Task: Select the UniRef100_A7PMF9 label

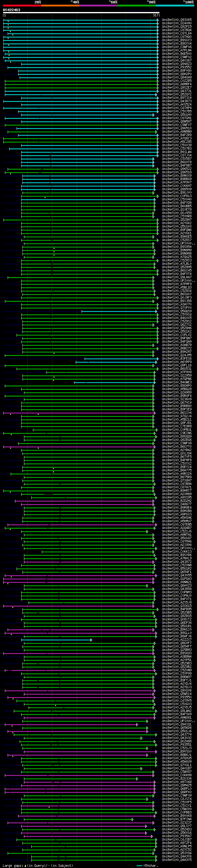Action: [177, 284]
